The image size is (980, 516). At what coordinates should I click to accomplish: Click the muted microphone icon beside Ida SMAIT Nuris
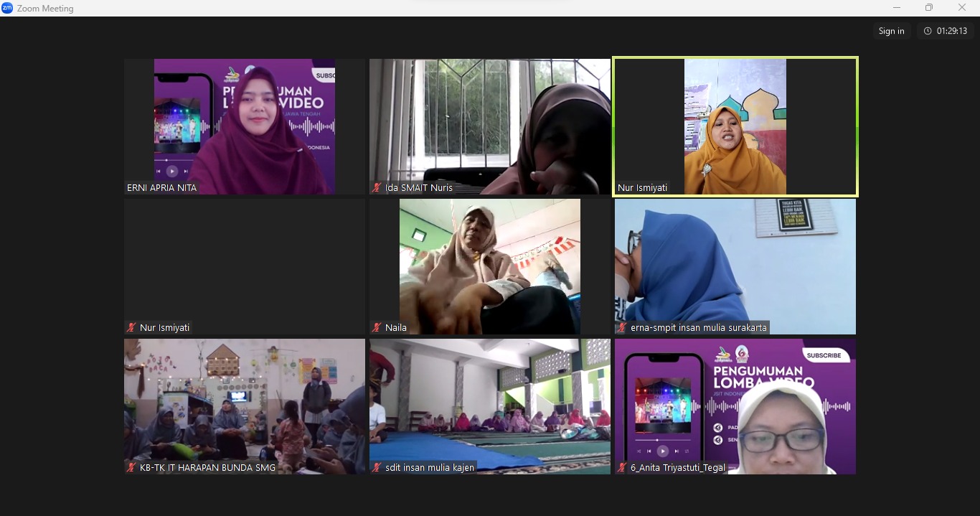[377, 188]
